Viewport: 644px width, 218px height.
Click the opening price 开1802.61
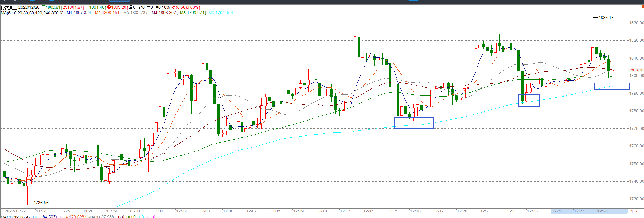[52, 7]
